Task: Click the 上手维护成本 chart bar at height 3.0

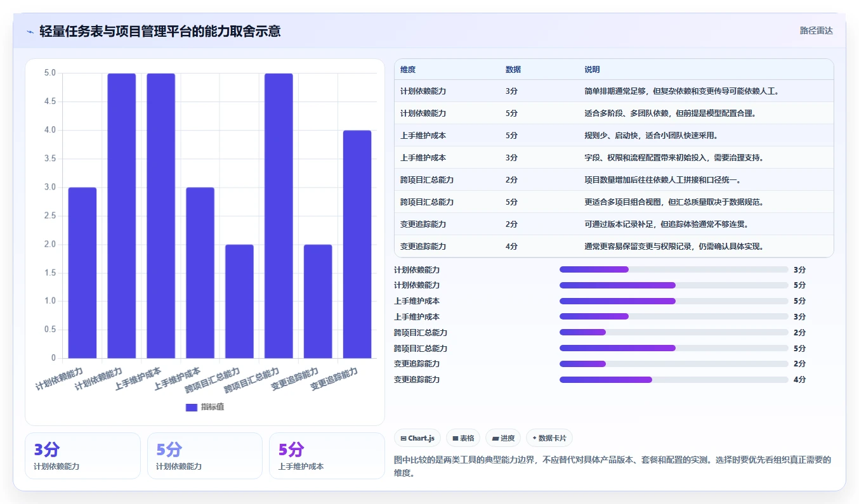Action: tap(200, 273)
